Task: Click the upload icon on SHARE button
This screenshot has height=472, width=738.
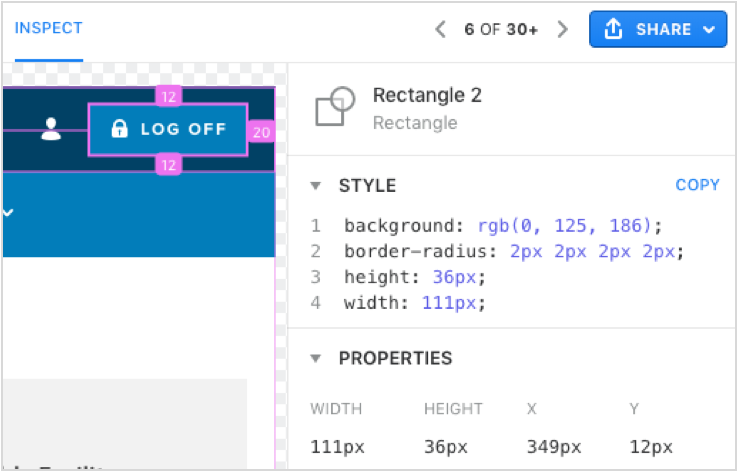Action: click(x=612, y=30)
